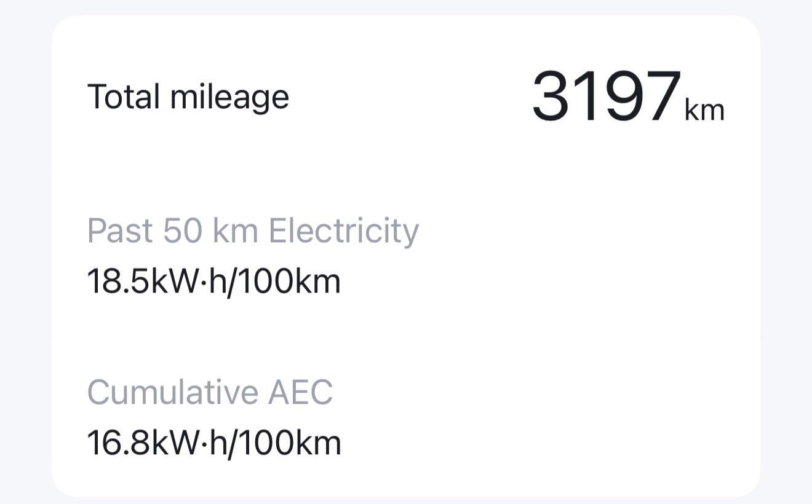812x504 pixels.
Task: Select the word Cumulative
Action: point(173,392)
